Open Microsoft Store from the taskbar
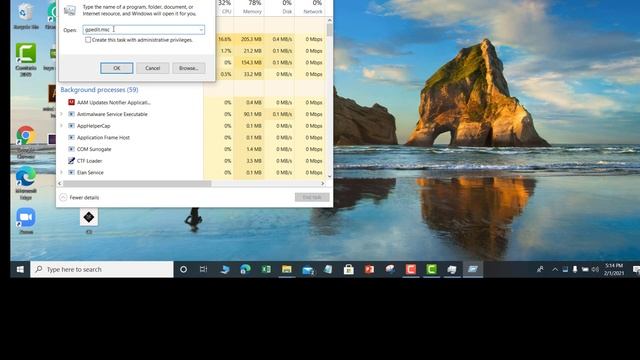This screenshot has height=360, width=640. [x=349, y=269]
